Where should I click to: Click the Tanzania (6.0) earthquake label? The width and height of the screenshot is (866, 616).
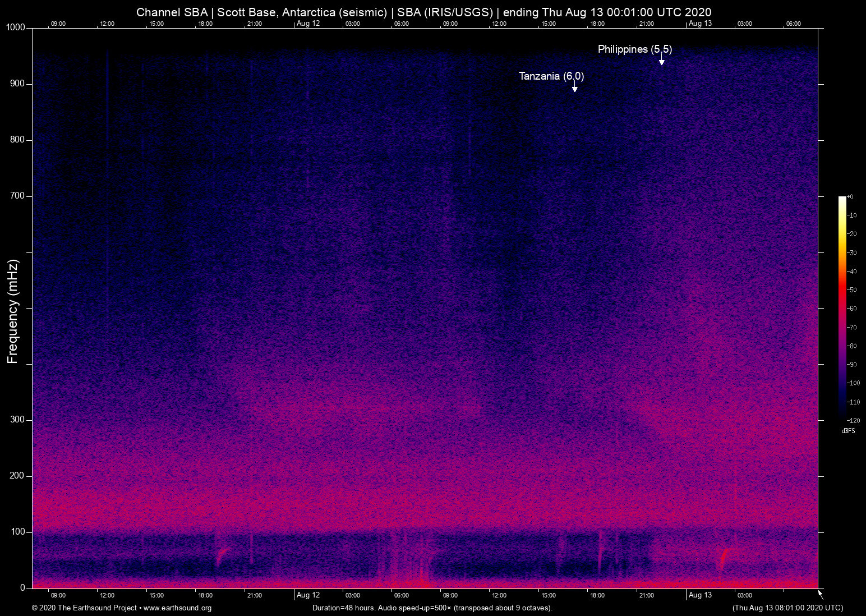(x=551, y=76)
